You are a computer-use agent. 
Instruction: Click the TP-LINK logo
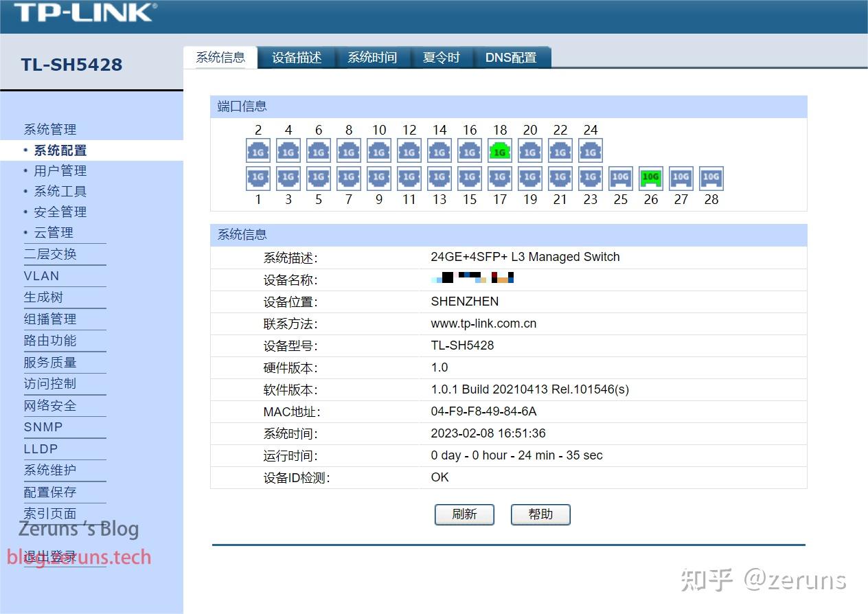85,12
